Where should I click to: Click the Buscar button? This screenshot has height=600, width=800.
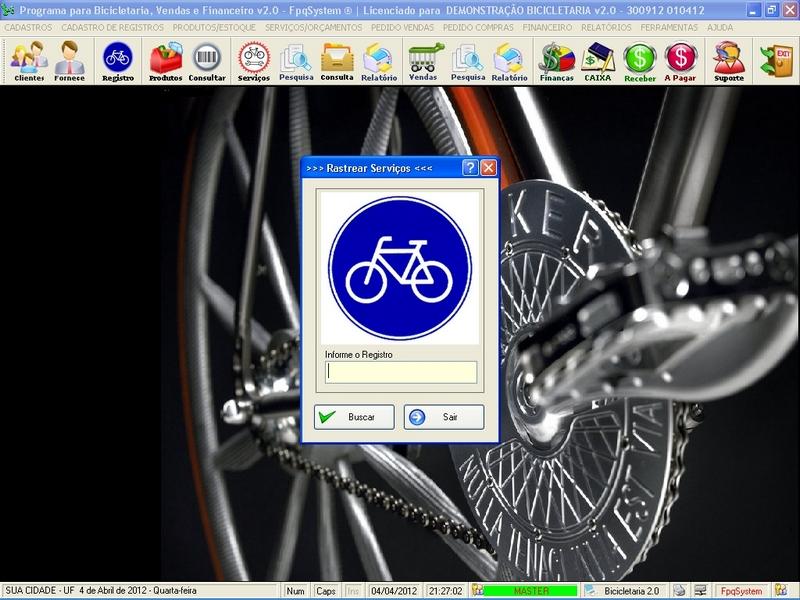pos(354,417)
